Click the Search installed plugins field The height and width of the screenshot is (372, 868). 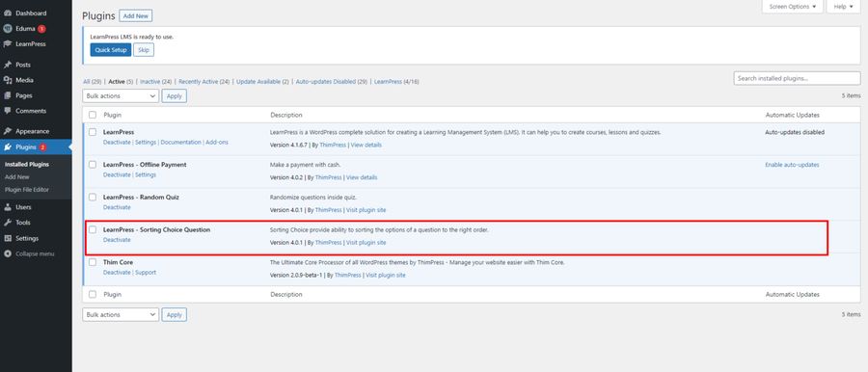click(798, 78)
